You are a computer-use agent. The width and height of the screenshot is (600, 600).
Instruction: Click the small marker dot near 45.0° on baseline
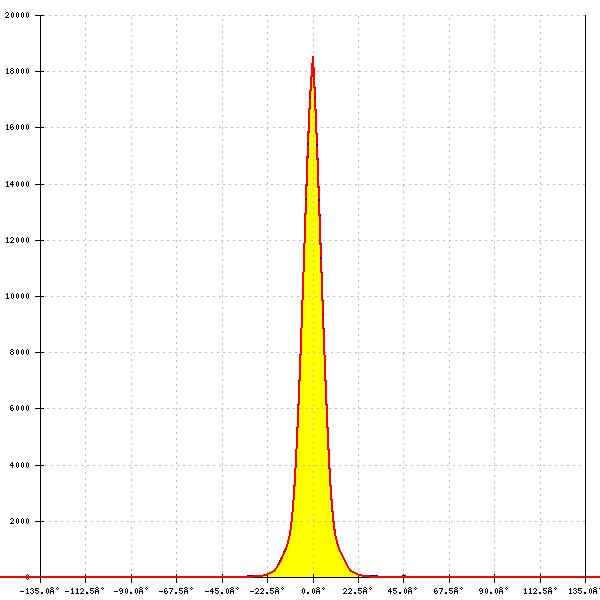pos(404,576)
